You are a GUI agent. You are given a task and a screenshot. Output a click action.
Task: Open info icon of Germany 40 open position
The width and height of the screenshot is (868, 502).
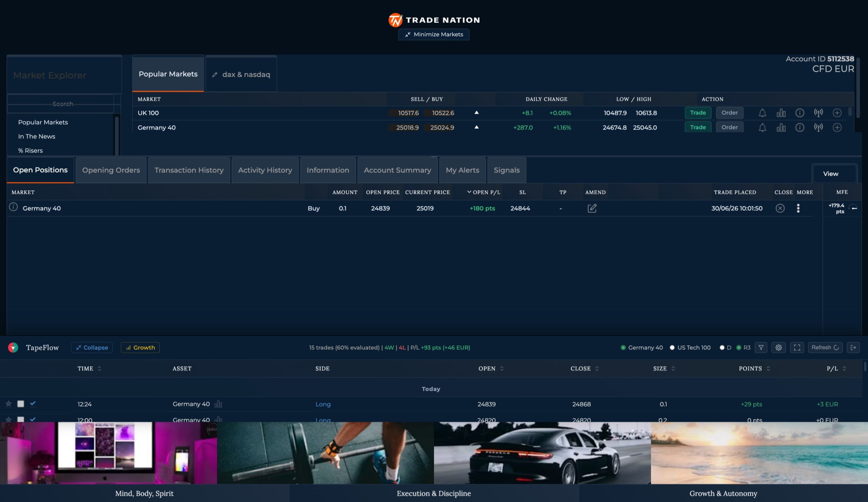coord(13,207)
